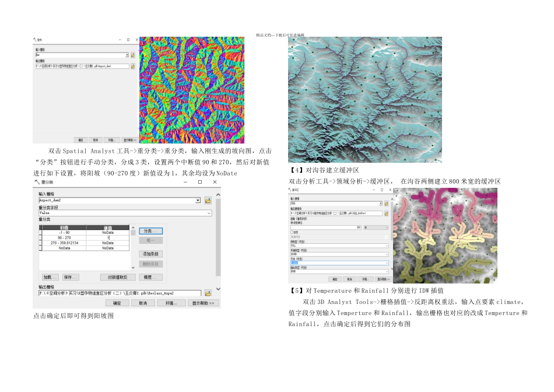Maximize the Reclassify dialog window
The height and width of the screenshot is (392, 554).
199,182
